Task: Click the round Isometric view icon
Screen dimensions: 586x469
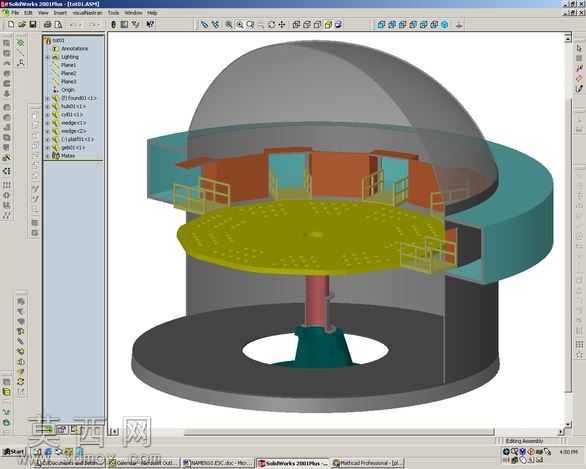Action: click(445, 25)
